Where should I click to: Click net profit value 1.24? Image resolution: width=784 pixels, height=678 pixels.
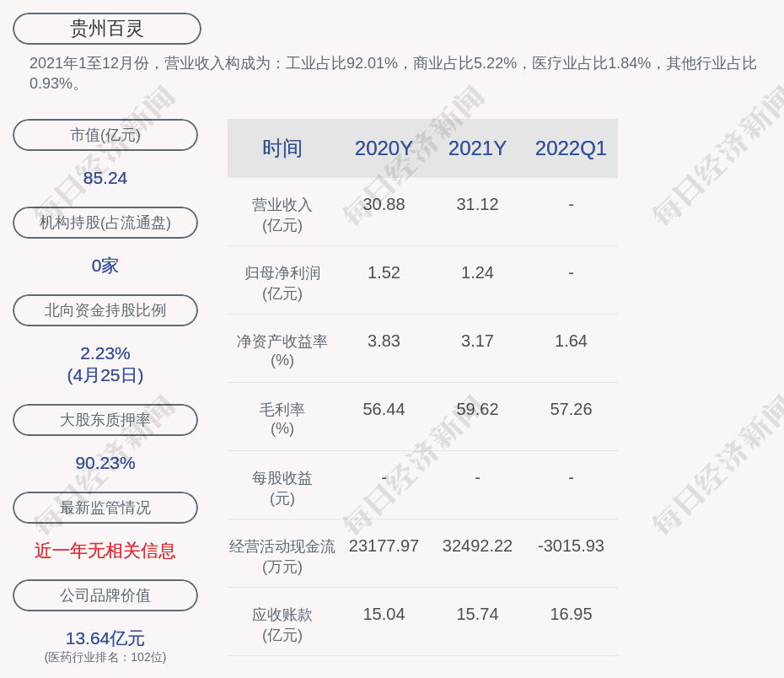(477, 273)
